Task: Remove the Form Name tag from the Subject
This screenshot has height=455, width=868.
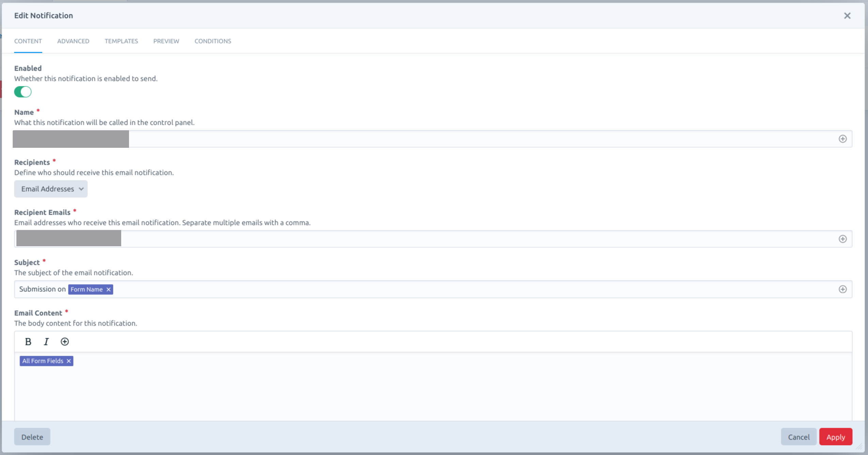Action: point(108,289)
